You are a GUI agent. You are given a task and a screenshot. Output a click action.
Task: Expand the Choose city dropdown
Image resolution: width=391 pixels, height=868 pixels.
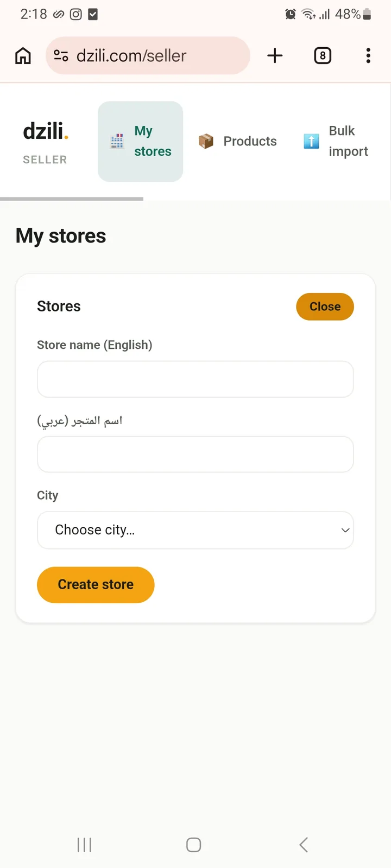(195, 530)
